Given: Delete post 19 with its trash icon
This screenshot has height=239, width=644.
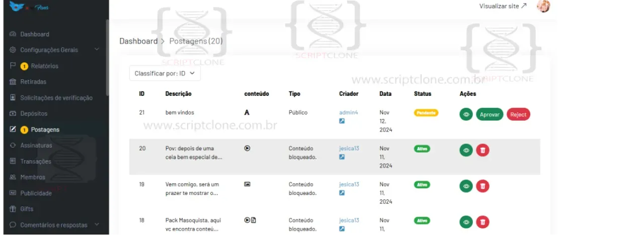Looking at the screenshot, I should (x=482, y=186).
